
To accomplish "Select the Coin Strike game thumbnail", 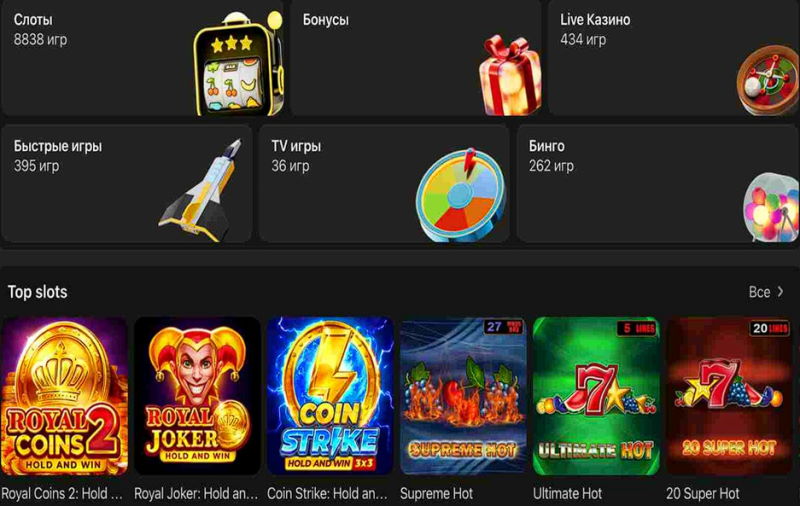I will click(330, 396).
